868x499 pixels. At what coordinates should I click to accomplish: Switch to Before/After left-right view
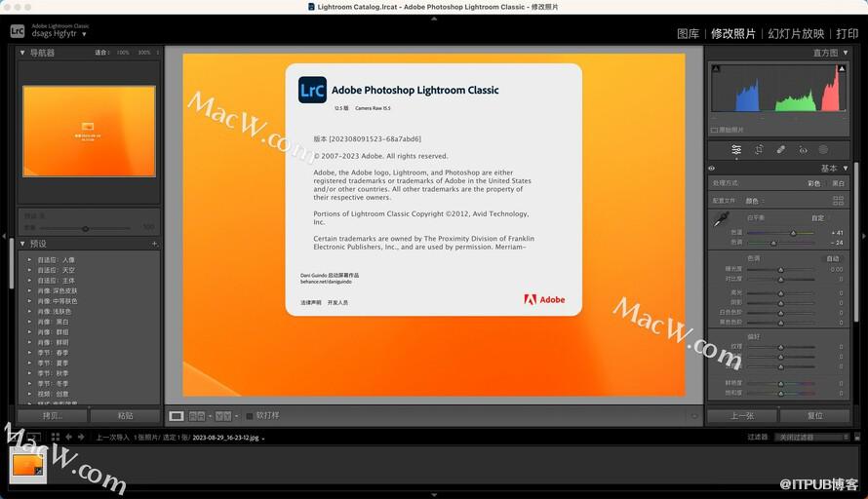tap(197, 416)
